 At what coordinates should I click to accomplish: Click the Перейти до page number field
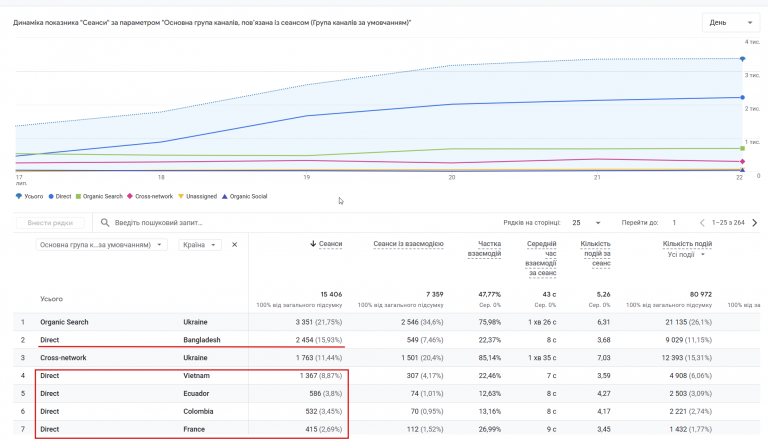pyautogui.click(x=674, y=222)
